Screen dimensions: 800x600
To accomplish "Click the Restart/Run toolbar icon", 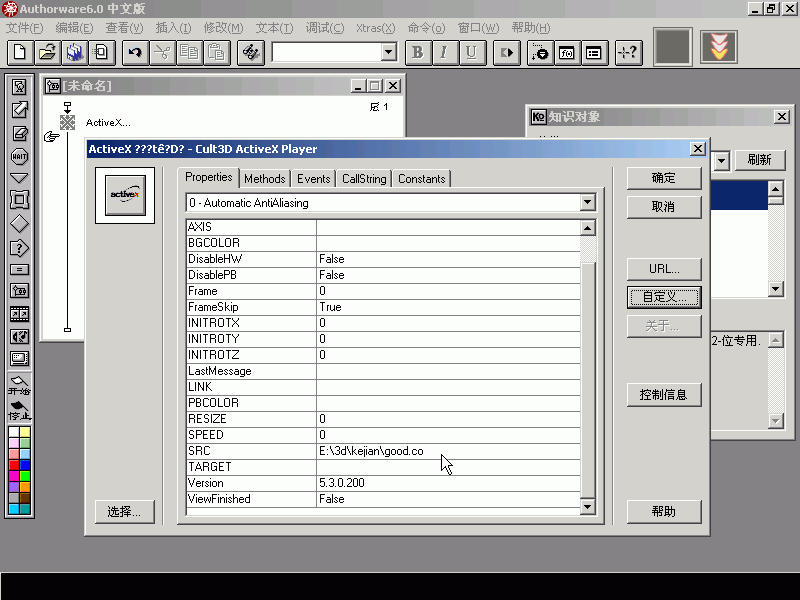I will pyautogui.click(x=507, y=53).
